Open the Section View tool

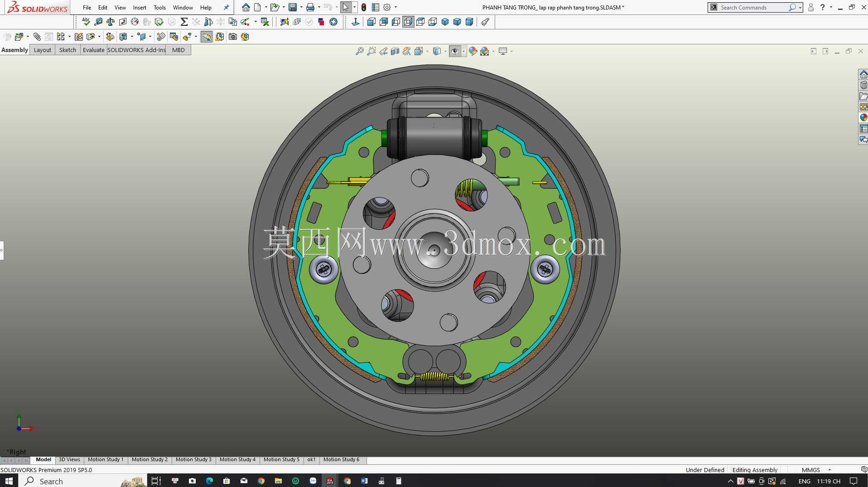395,51
